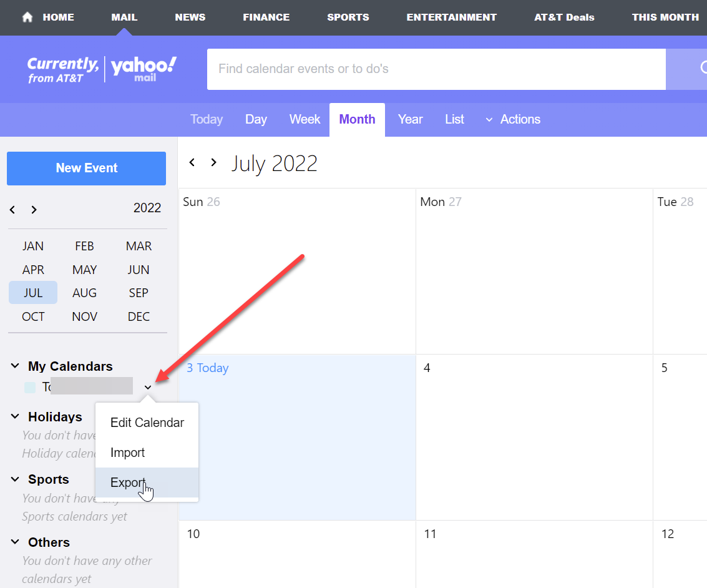Click the calendar color swatch
This screenshot has height=588, width=707.
click(30, 388)
